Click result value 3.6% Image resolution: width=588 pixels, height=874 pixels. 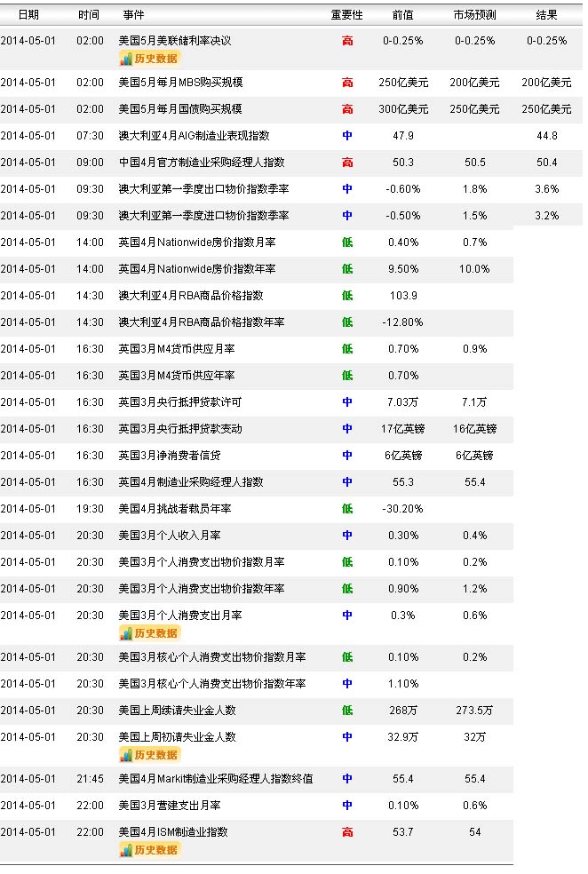coord(547,189)
